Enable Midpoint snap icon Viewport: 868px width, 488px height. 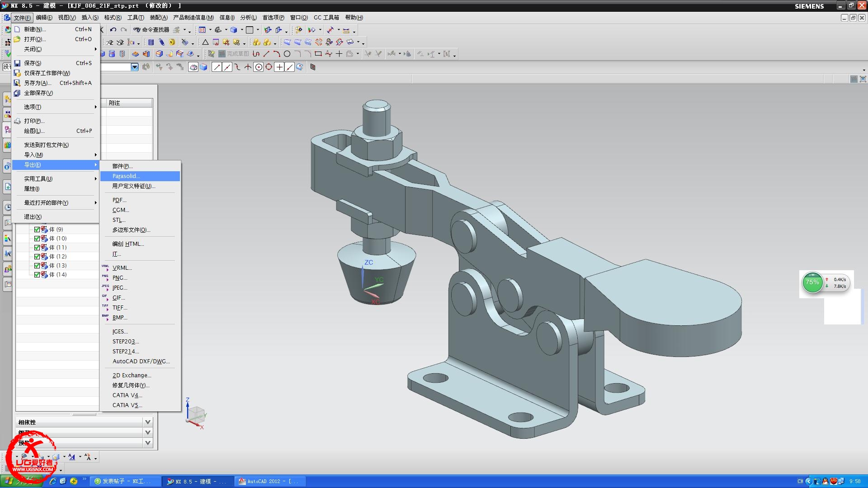[227, 67]
